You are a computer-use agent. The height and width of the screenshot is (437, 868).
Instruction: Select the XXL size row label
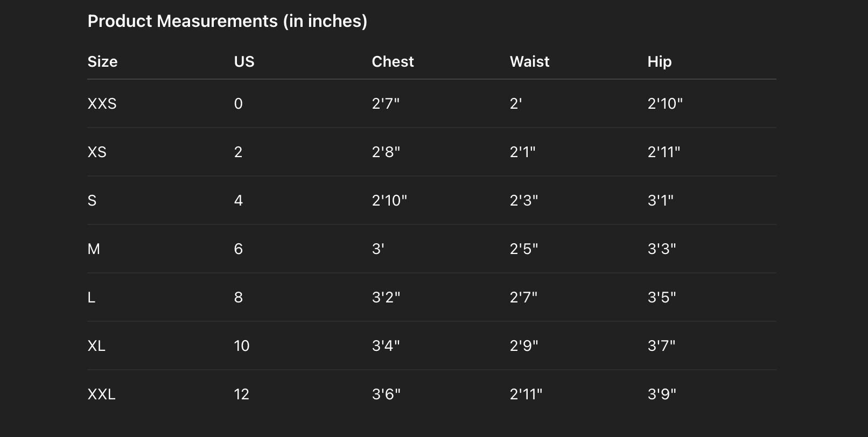pyautogui.click(x=101, y=394)
